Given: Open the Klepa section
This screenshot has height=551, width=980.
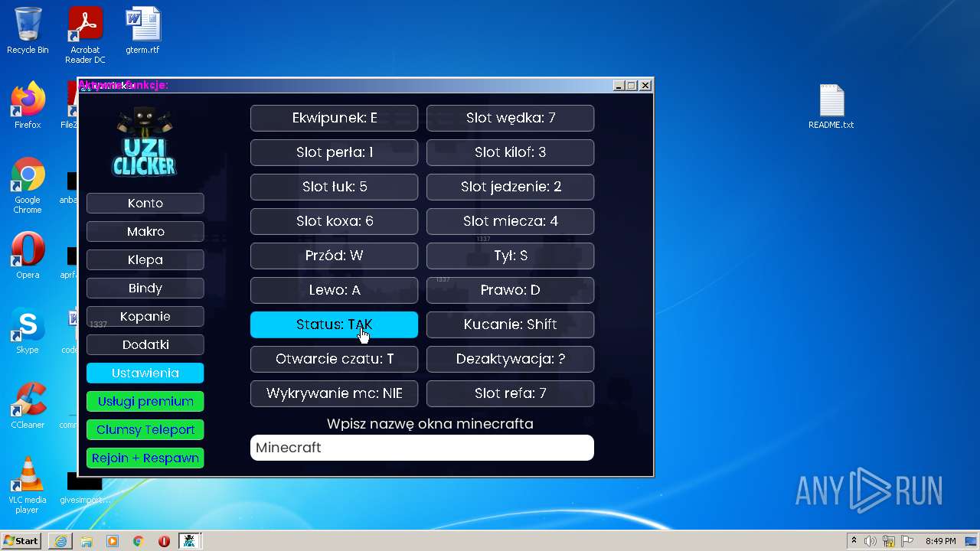Looking at the screenshot, I should tap(145, 259).
